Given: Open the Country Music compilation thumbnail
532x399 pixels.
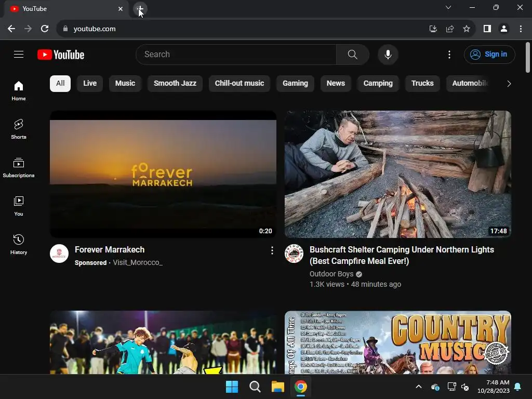Looking at the screenshot, I should click(x=398, y=342).
